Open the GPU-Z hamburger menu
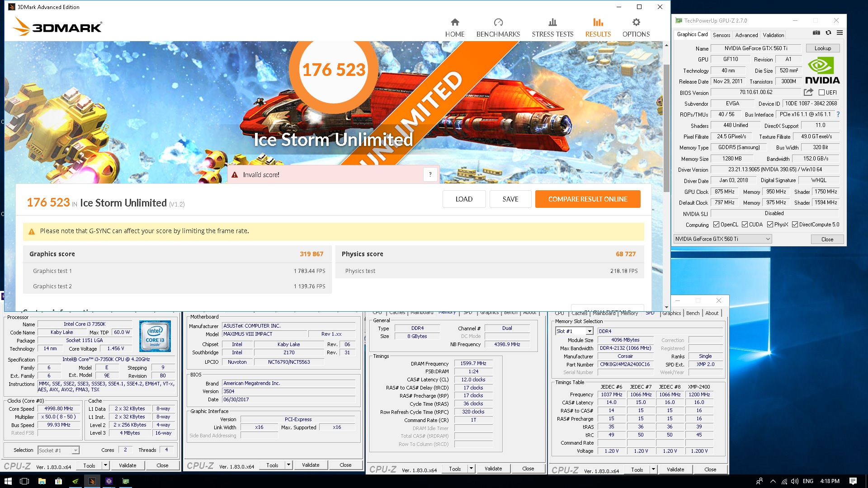 [840, 33]
